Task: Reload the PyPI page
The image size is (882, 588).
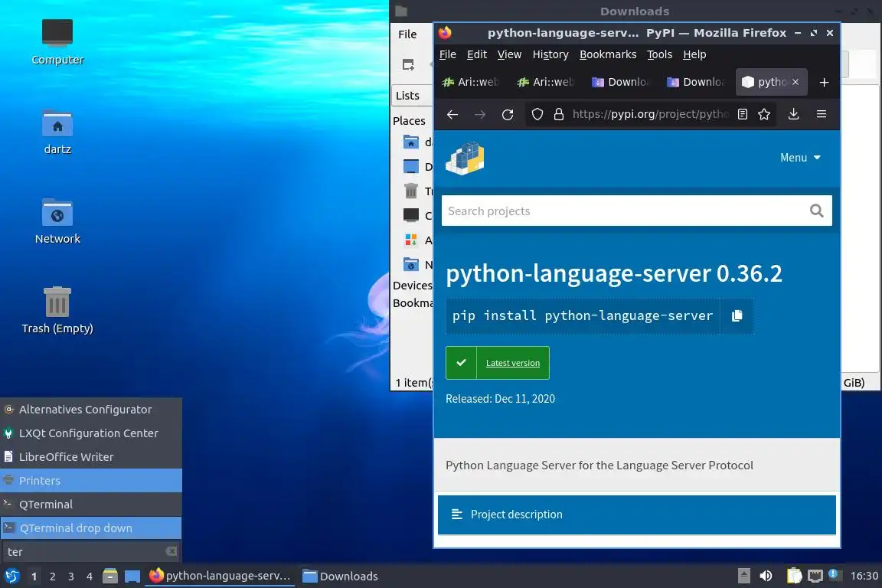Action: coord(508,114)
